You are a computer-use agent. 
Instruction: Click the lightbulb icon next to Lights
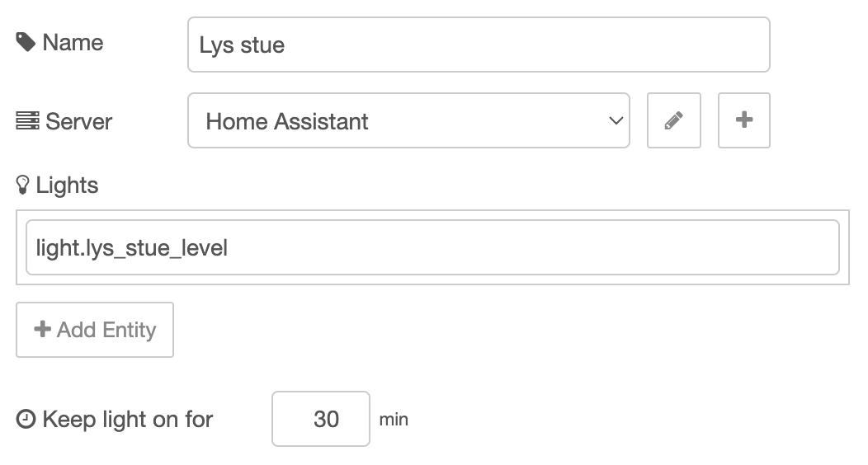23,185
